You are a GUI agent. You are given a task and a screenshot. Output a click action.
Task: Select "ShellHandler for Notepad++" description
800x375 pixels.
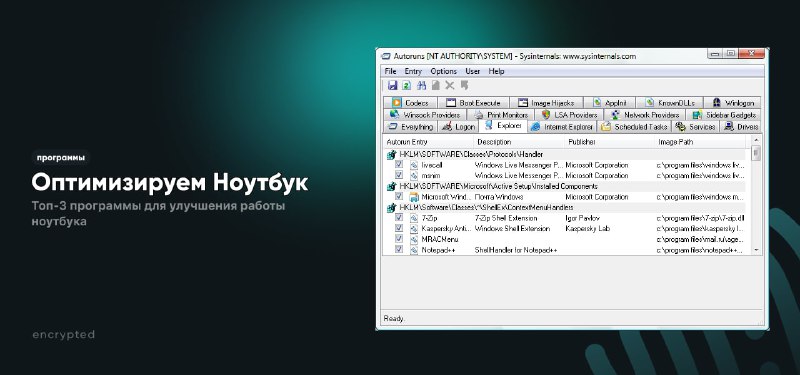(516, 250)
